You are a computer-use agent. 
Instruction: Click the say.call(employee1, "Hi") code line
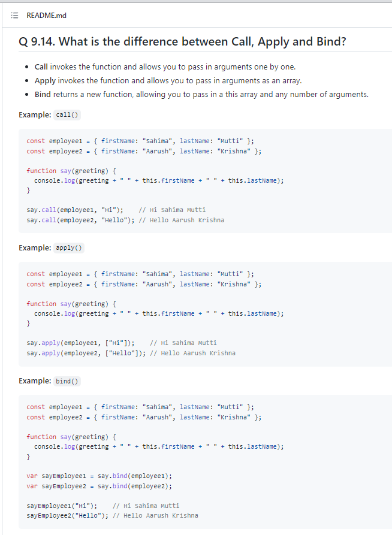75,210
